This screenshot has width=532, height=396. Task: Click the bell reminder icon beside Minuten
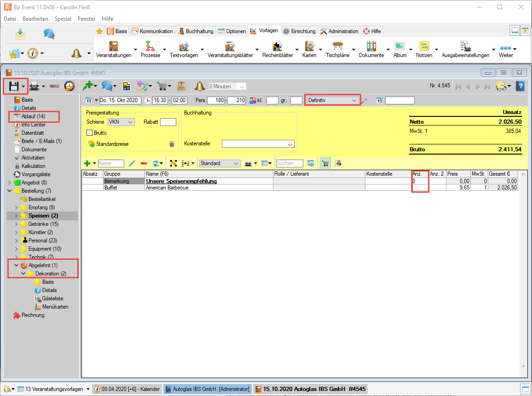point(200,86)
